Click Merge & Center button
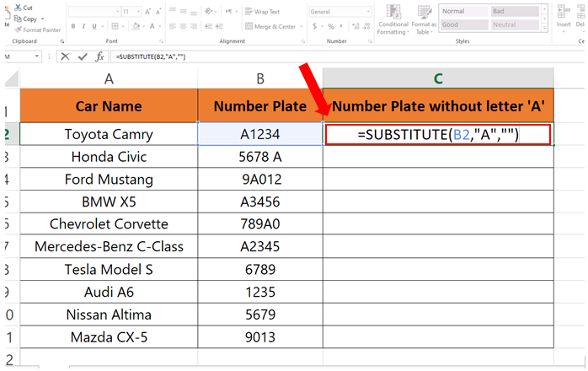The width and height of the screenshot is (588, 371). tap(270, 26)
